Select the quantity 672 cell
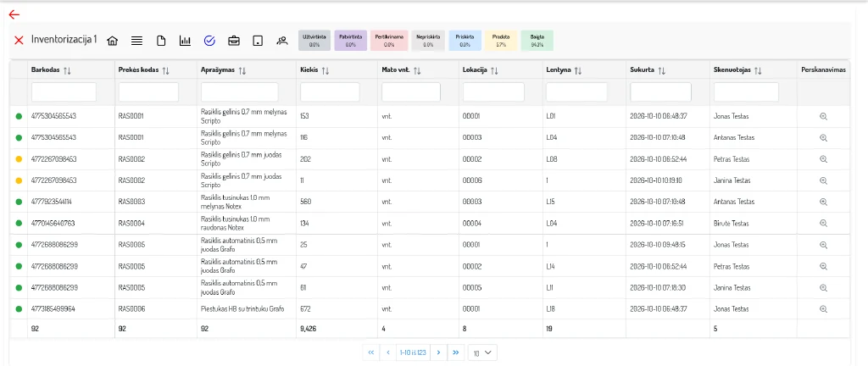 coord(337,309)
